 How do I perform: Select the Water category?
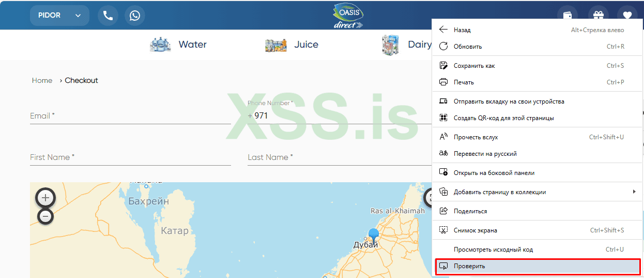193,45
